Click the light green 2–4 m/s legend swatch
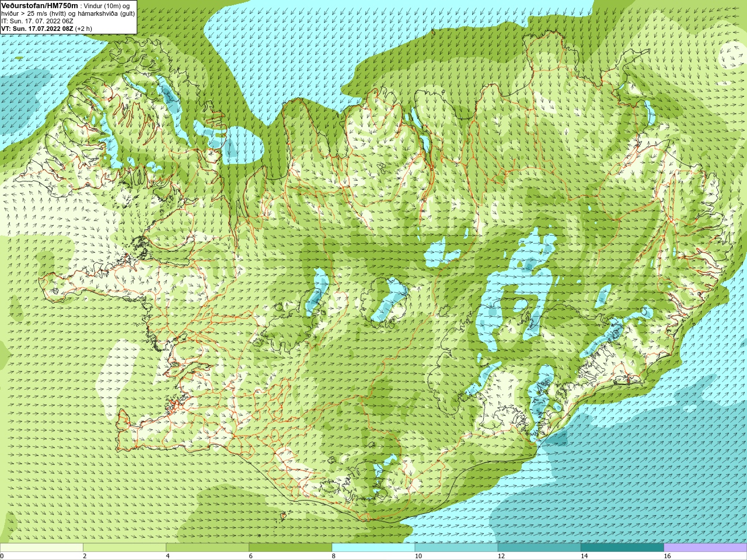 coord(124,547)
